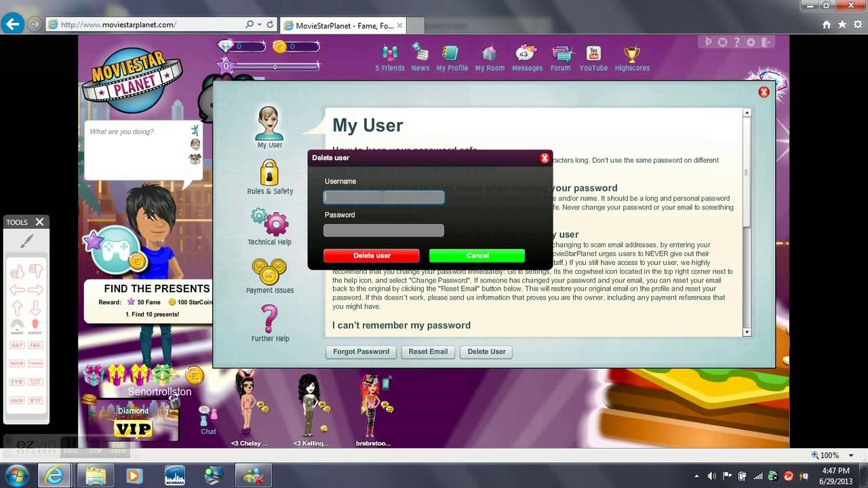
Task: Select the paintbrush in Tools panel
Action: point(26,241)
